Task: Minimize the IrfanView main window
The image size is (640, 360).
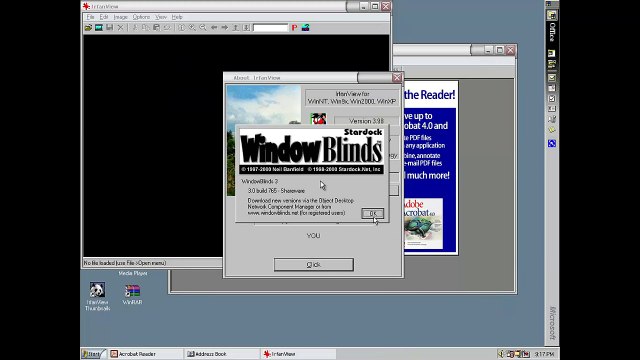Action: click(364, 6)
